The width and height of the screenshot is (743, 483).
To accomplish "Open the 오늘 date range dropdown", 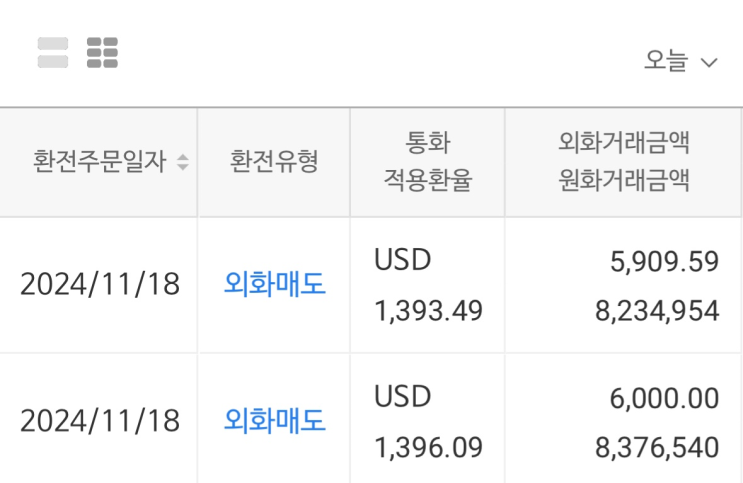I will (680, 61).
